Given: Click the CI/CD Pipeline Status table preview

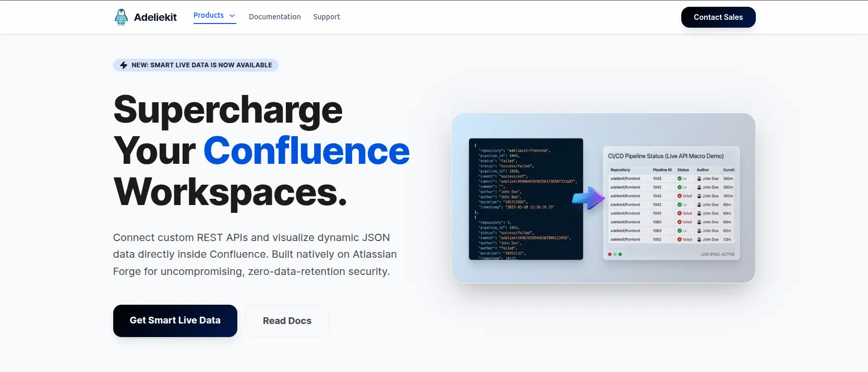Looking at the screenshot, I should [671, 203].
